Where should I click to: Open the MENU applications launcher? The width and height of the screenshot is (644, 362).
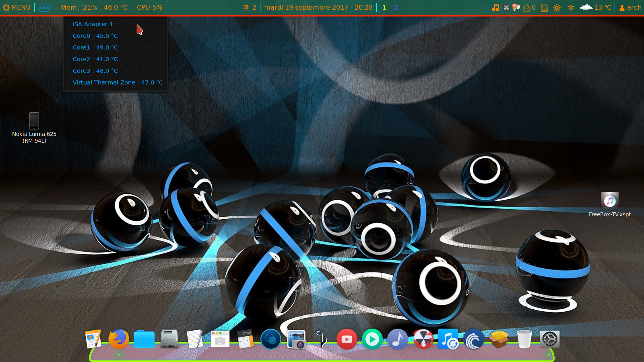point(17,7)
